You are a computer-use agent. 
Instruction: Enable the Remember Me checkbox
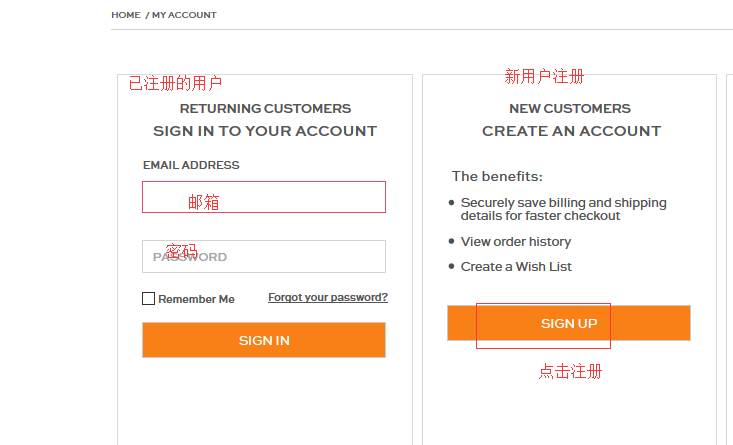point(149,298)
